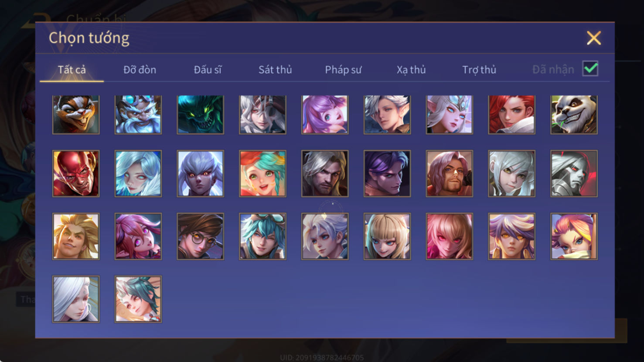The width and height of the screenshot is (644, 362).
Task: Switch to the Xạ thủ tab
Action: [x=411, y=70]
